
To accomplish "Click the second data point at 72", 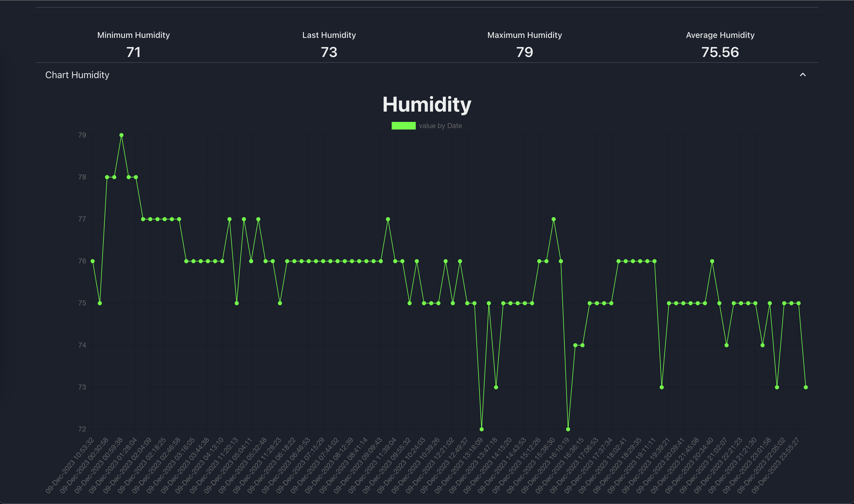I will click(x=568, y=429).
